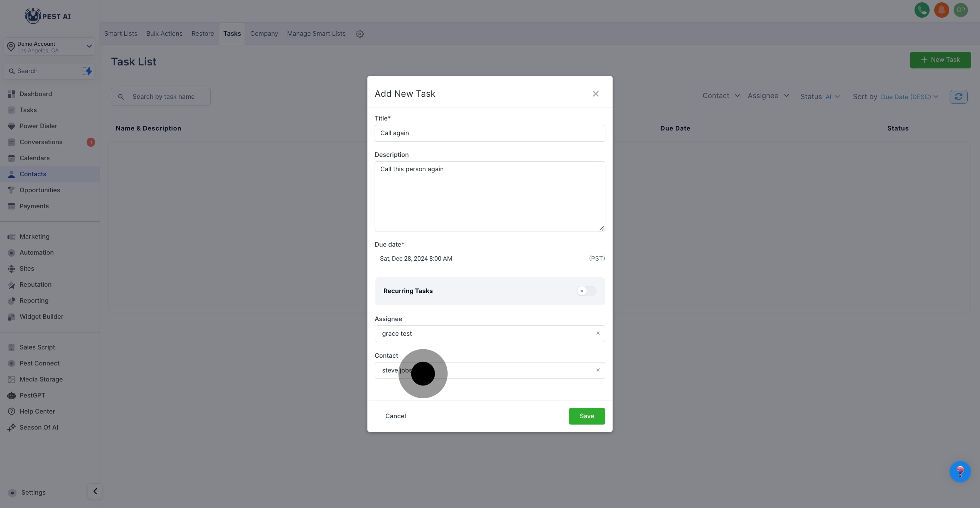Cancel the Add New Task dialog
The width and height of the screenshot is (980, 508).
click(x=395, y=416)
